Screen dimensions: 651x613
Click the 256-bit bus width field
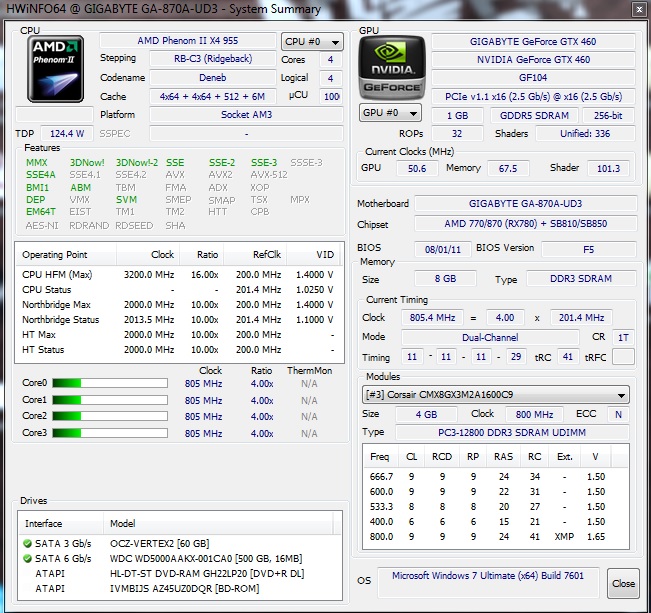click(608, 116)
